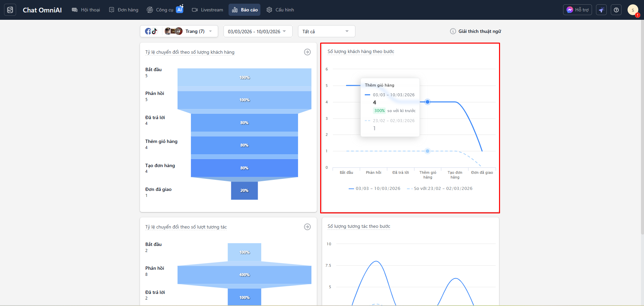Click the Đơn đã giao 20% funnel bar
Screen dimensions: 644x306
pos(244,191)
